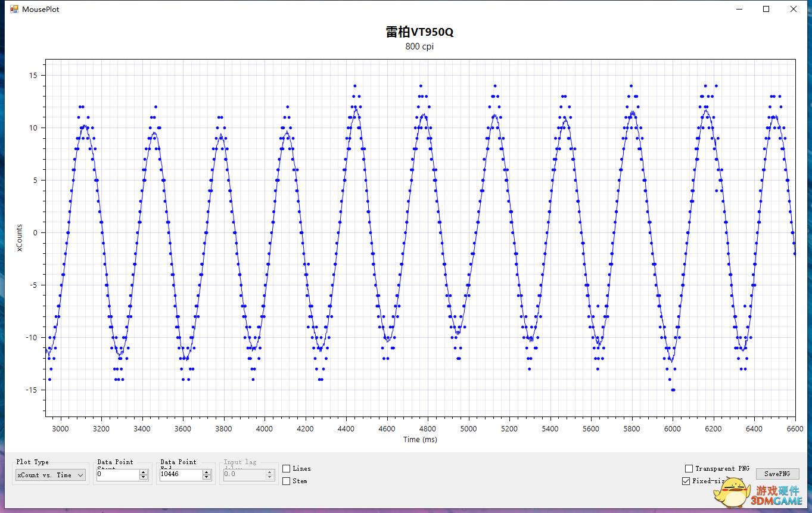Click the 4000 x-axis tick label
Image resolution: width=812 pixels, height=513 pixels.
tap(265, 428)
